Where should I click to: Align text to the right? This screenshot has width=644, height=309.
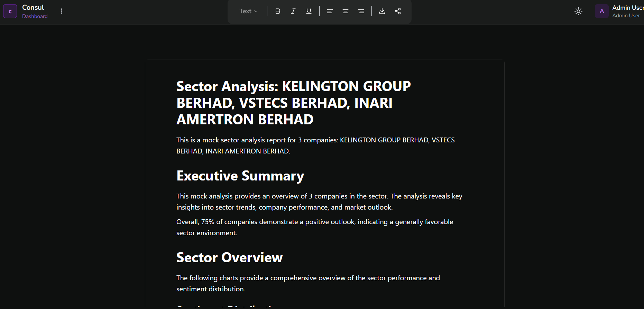point(361,11)
